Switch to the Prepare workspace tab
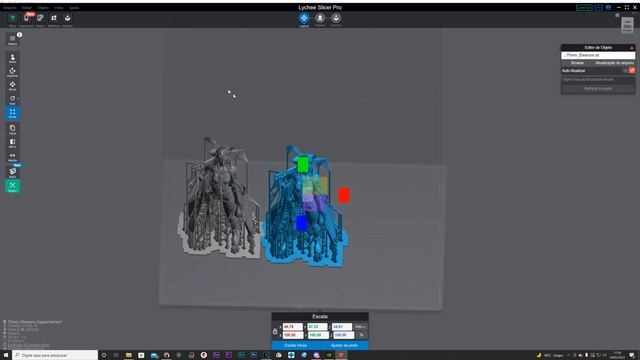The width and height of the screenshot is (640, 360). point(320,19)
